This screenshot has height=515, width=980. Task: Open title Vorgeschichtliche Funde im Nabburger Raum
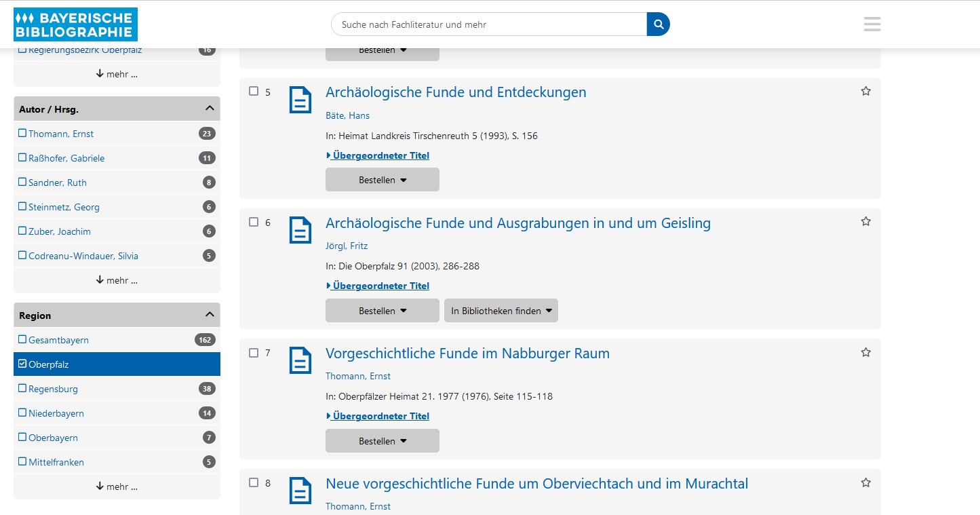[x=467, y=354]
